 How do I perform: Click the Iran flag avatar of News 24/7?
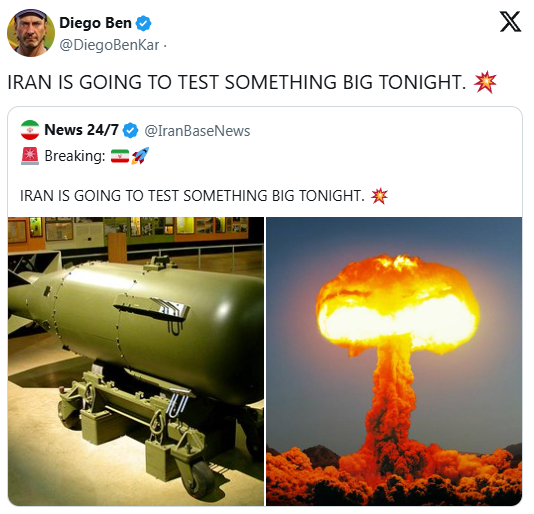tap(30, 130)
